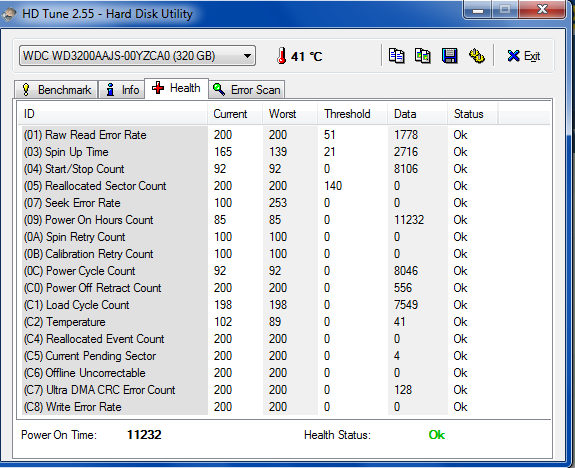This screenshot has height=468, width=575.
Task: Click the data value 8106
Action: click(x=406, y=169)
